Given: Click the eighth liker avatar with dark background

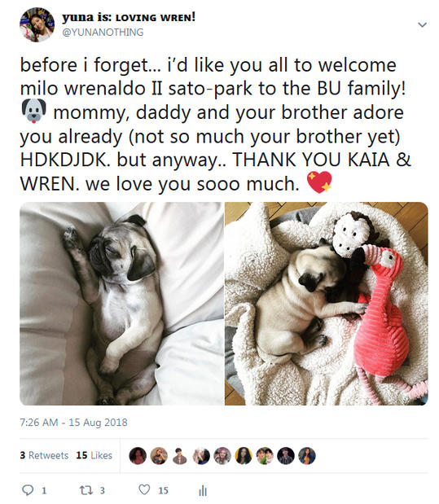Looking at the screenshot, I should pos(286,456).
